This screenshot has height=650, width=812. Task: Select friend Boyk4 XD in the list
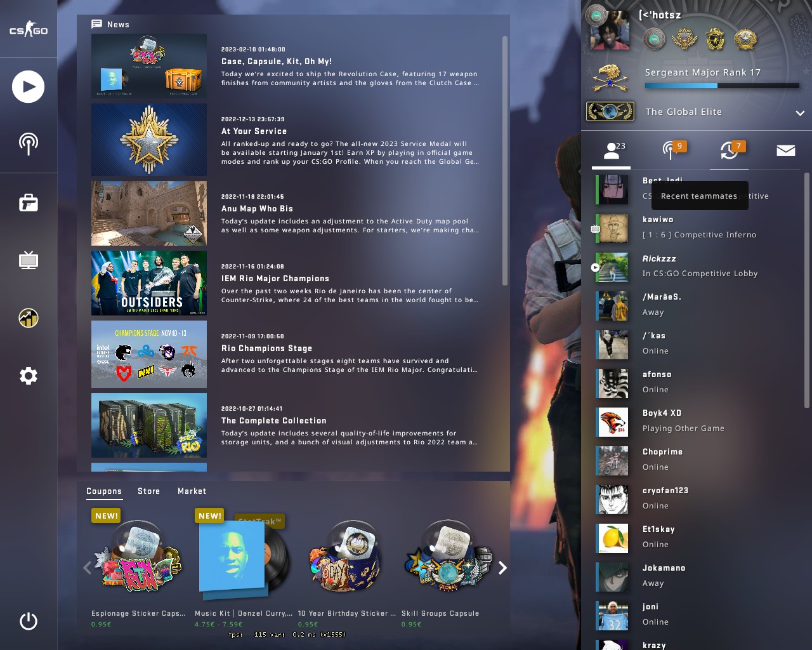(698, 421)
